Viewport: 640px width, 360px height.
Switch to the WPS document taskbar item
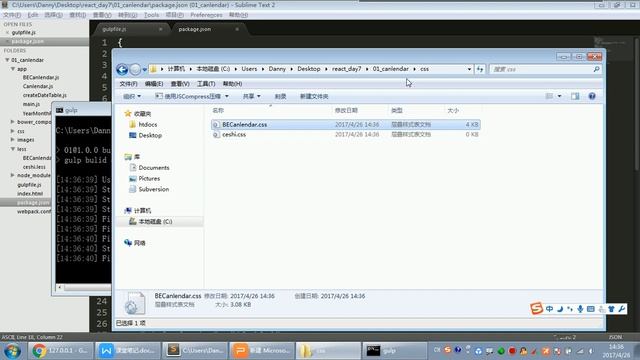coord(128,351)
